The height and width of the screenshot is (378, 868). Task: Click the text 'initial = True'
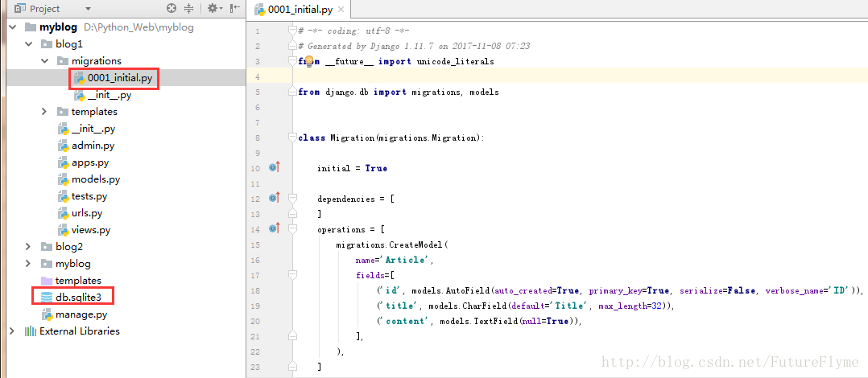(x=352, y=168)
